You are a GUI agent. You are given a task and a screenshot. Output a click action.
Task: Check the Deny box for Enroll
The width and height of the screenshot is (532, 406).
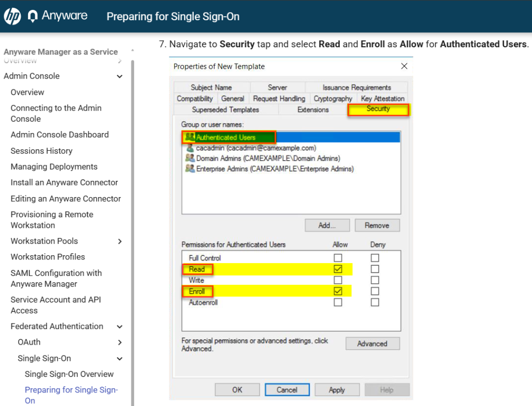pyautogui.click(x=375, y=291)
